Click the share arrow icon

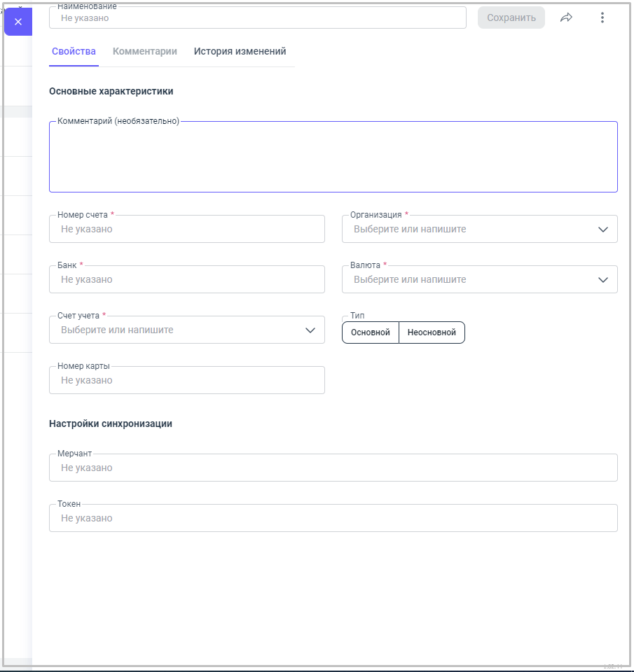(x=566, y=17)
